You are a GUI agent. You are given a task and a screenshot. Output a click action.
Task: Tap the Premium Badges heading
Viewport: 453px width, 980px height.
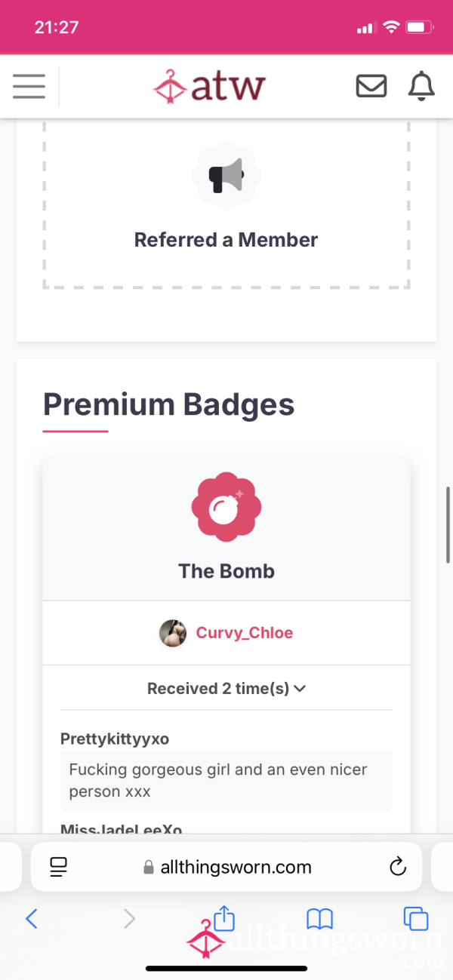168,404
